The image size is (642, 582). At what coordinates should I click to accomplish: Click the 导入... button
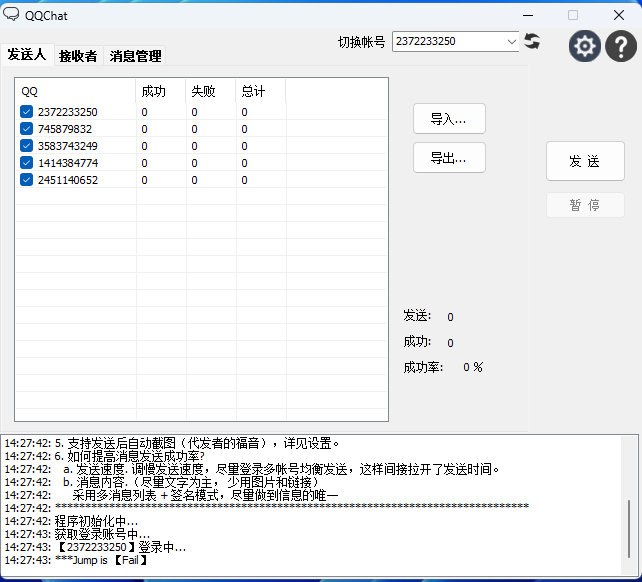[449, 119]
